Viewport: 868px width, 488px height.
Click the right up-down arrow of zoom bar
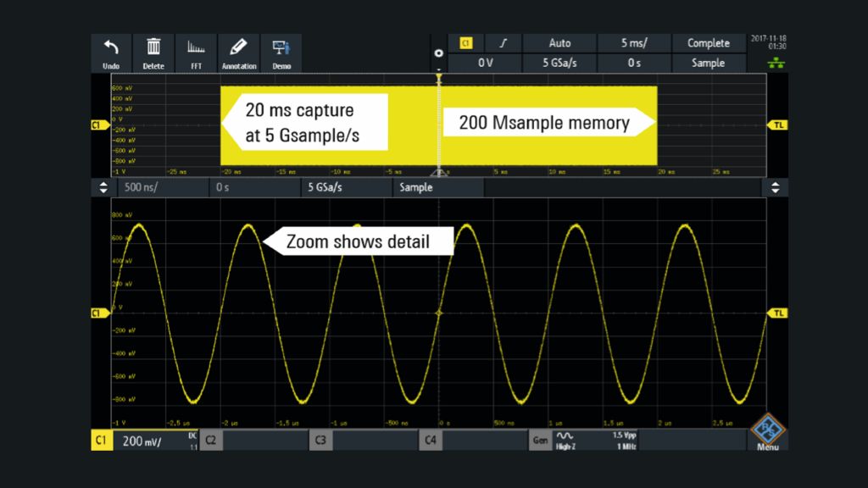click(774, 187)
